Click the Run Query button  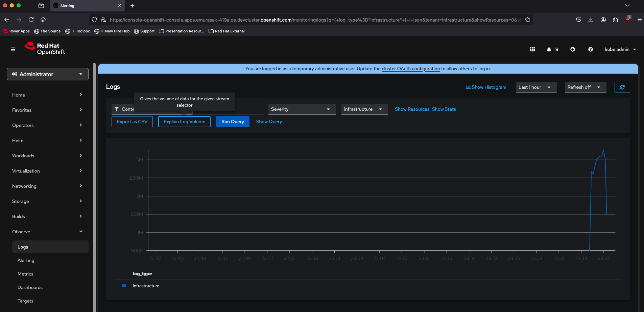click(x=233, y=122)
